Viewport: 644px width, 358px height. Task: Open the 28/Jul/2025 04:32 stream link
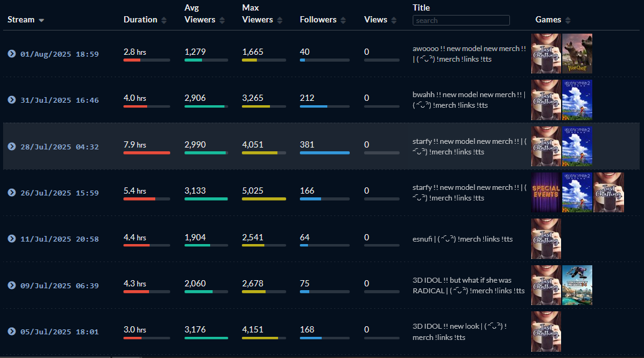click(x=60, y=147)
